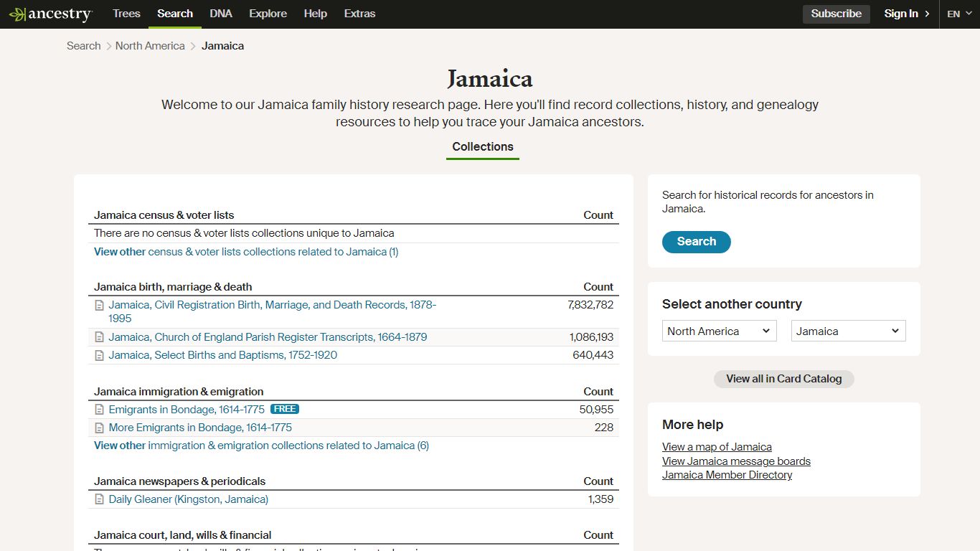This screenshot has height=551, width=980.
Task: Open the Explore menu
Action: [x=268, y=14]
